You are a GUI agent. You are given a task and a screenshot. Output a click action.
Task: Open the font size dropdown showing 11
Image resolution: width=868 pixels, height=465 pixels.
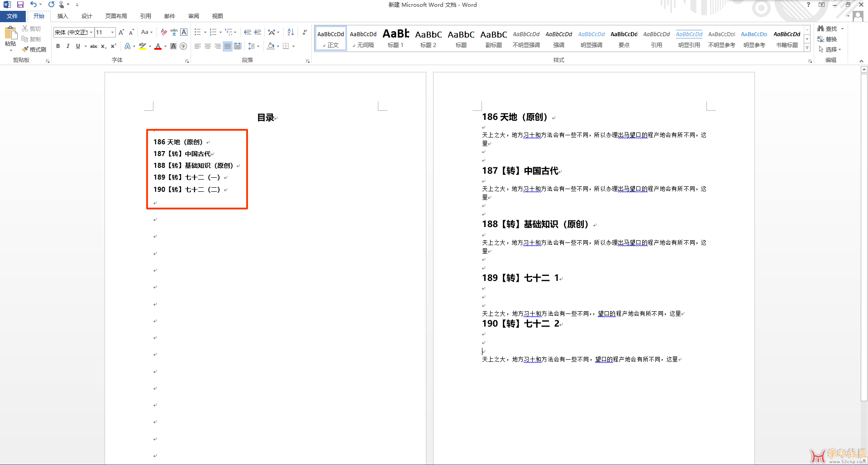pyautogui.click(x=113, y=32)
